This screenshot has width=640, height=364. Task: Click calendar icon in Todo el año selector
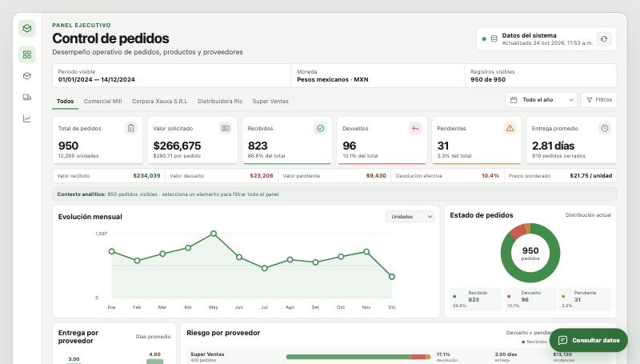(514, 100)
